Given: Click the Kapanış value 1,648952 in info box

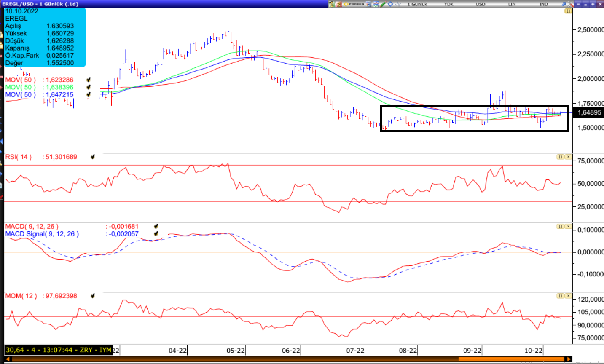Looking at the screenshot, I should 60,48.
